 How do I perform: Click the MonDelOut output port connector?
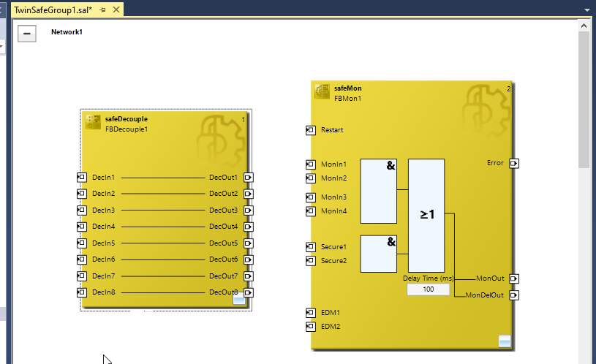click(x=514, y=295)
